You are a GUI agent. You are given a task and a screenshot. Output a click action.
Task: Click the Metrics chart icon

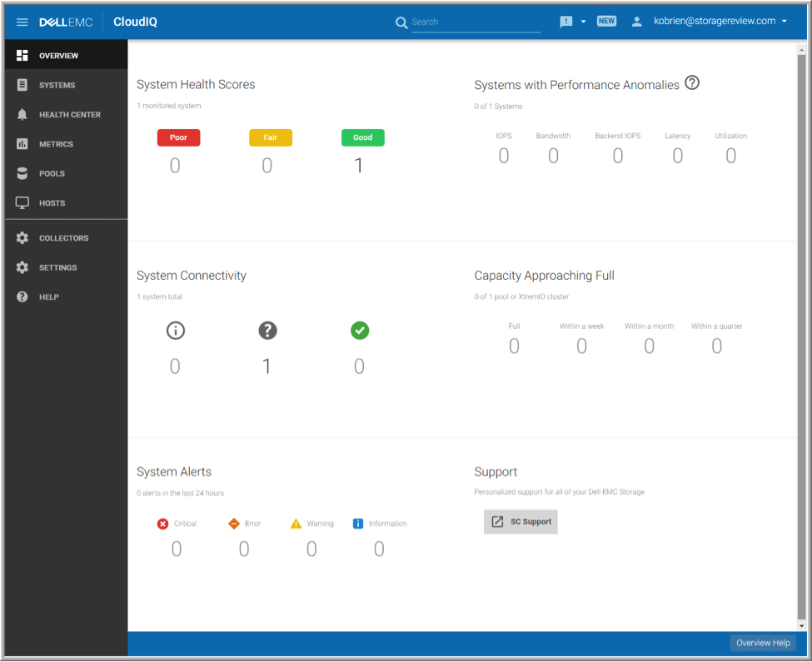pos(22,144)
